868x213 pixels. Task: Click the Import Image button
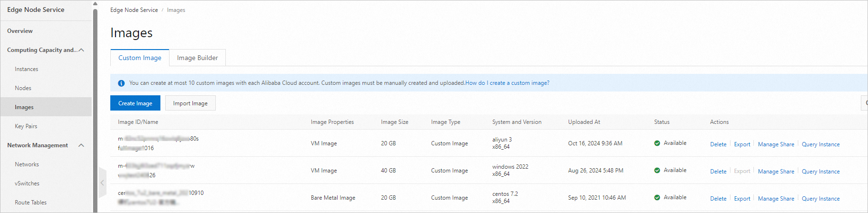click(x=190, y=103)
